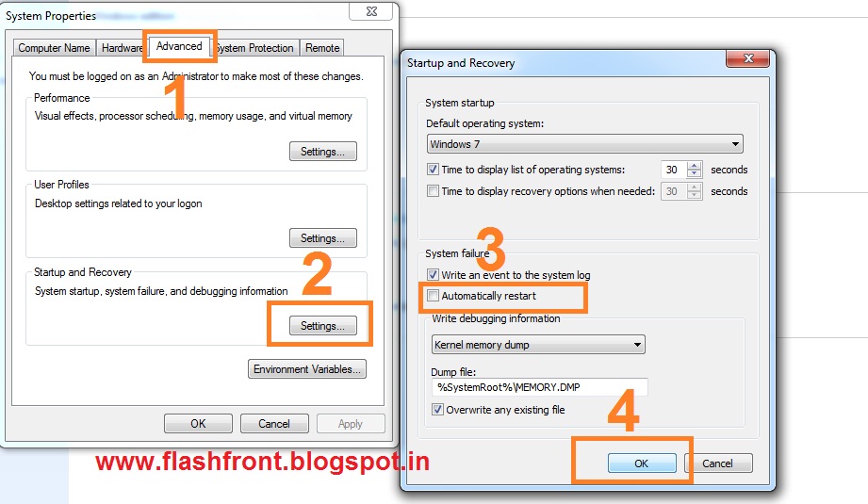The image size is (868, 504).
Task: Close the Startup and Recovery dialog
Action: (x=748, y=58)
